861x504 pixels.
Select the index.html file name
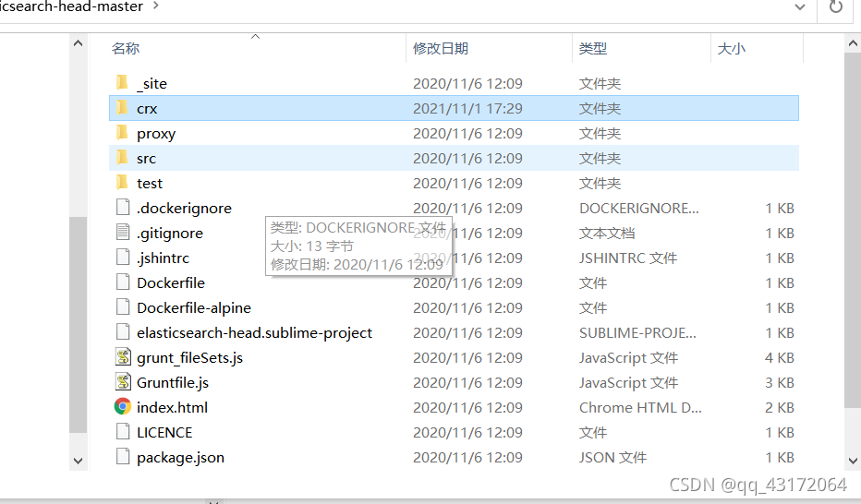tap(172, 407)
